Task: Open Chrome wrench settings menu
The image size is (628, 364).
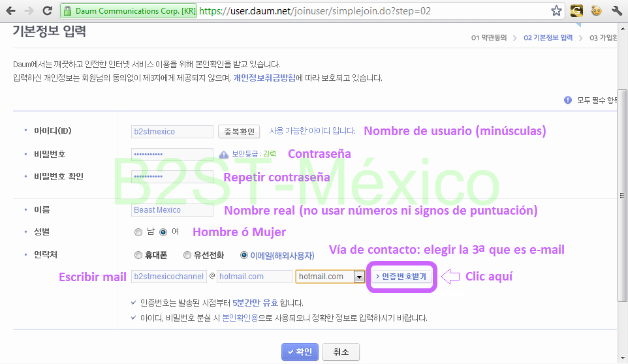Action: [617, 11]
